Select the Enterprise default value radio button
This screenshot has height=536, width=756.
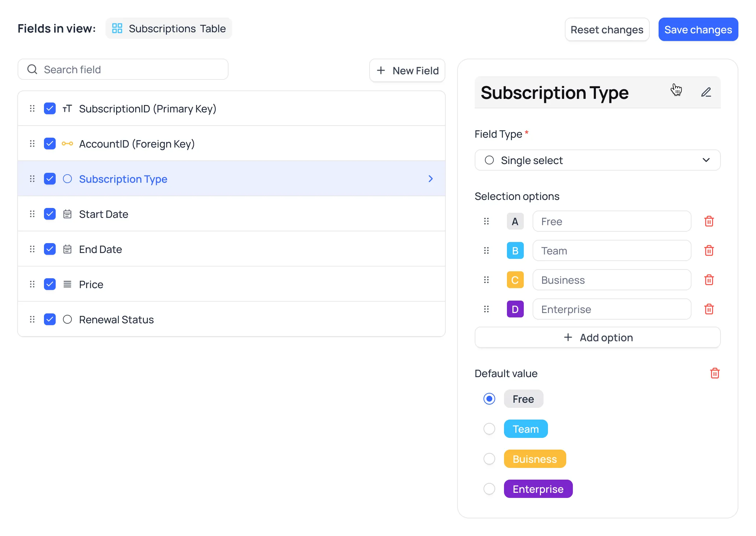click(489, 489)
